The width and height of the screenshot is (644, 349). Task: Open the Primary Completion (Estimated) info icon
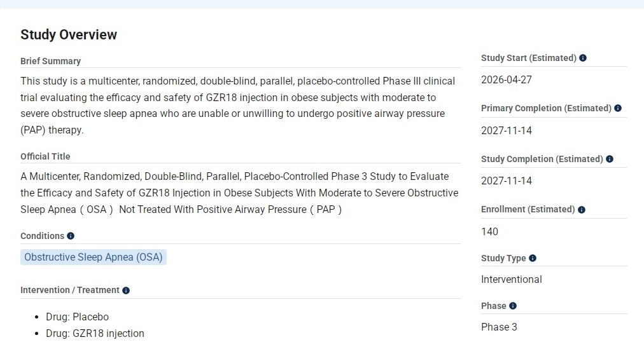pos(618,108)
